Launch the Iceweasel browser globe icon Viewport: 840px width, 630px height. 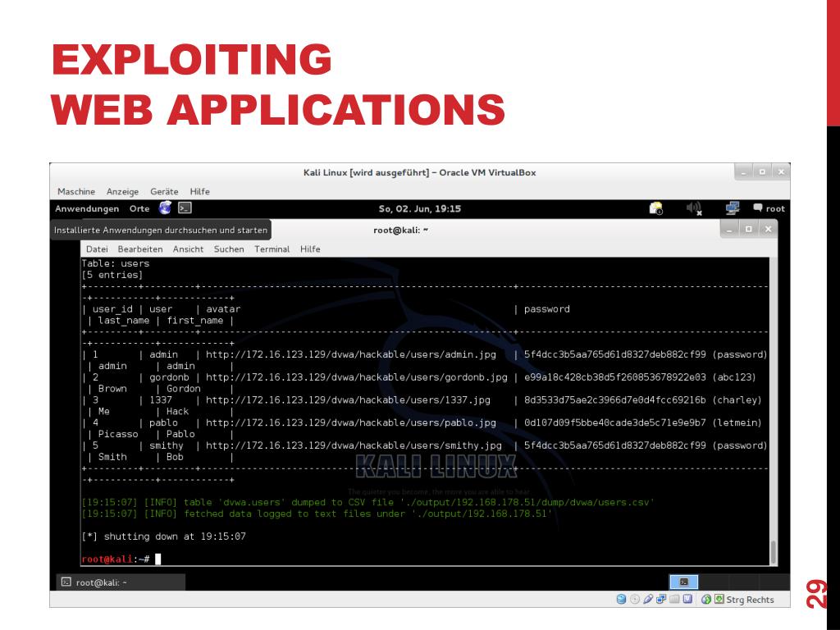[x=165, y=208]
